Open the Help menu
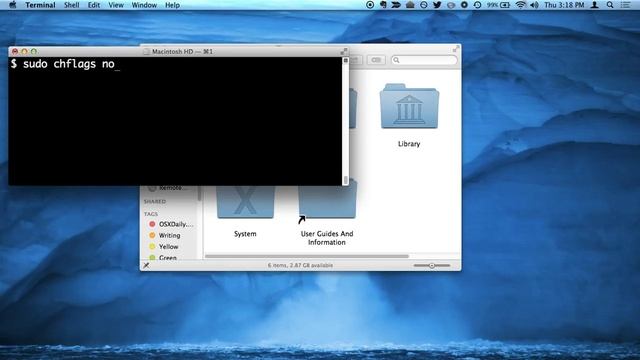The width and height of the screenshot is (640, 360). pos(172,5)
